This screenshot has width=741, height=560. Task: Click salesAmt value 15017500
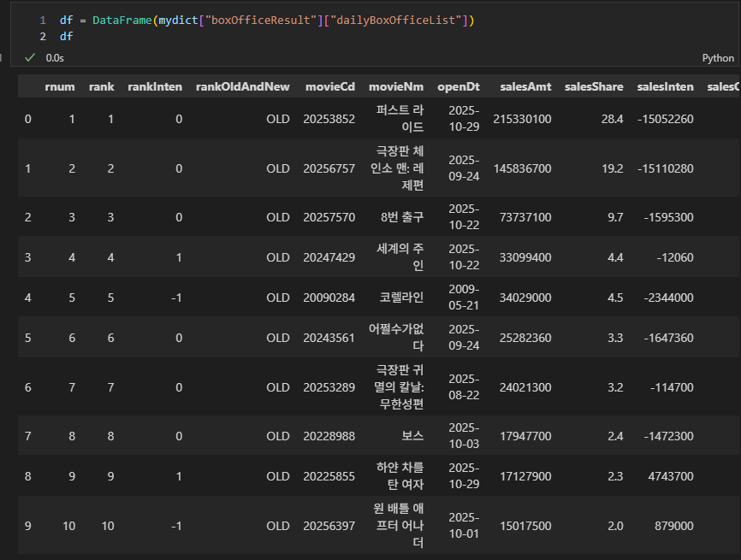[525, 526]
